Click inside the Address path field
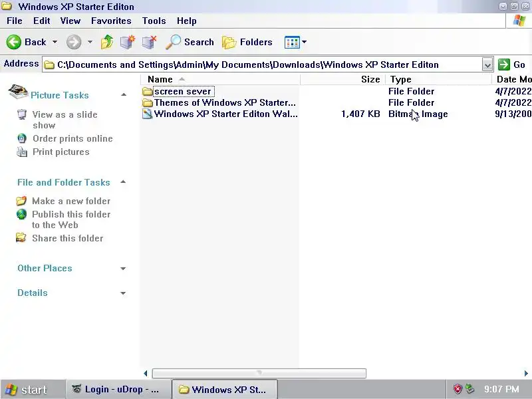This screenshot has width=532, height=399. [262, 65]
